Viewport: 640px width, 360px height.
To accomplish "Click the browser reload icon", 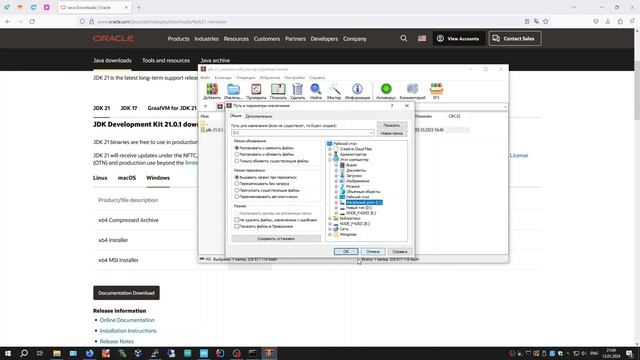I will coord(32,21).
